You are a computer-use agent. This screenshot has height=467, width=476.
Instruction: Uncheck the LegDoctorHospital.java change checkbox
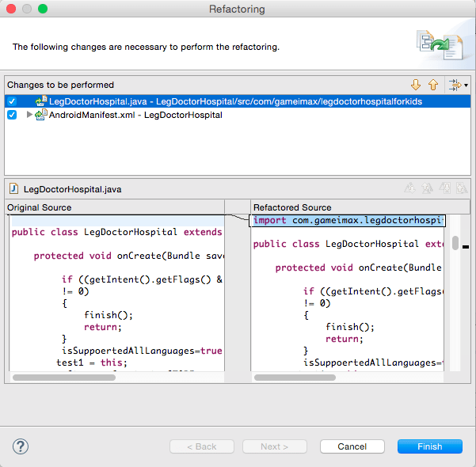click(12, 101)
